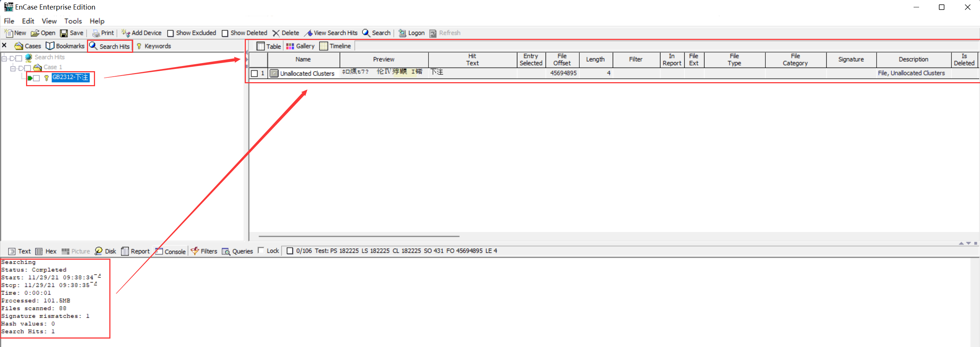Select the Search Hits tab
The image size is (980, 347).
[110, 46]
